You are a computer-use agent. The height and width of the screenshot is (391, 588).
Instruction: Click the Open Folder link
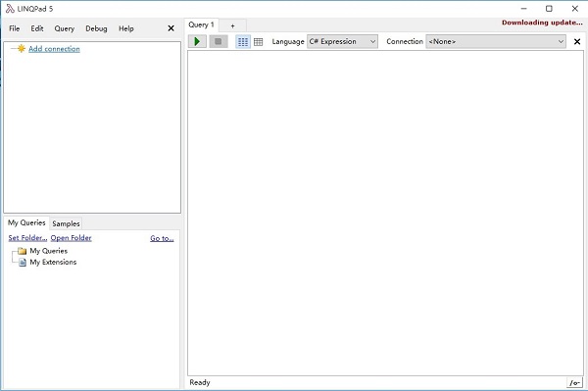pyautogui.click(x=71, y=238)
